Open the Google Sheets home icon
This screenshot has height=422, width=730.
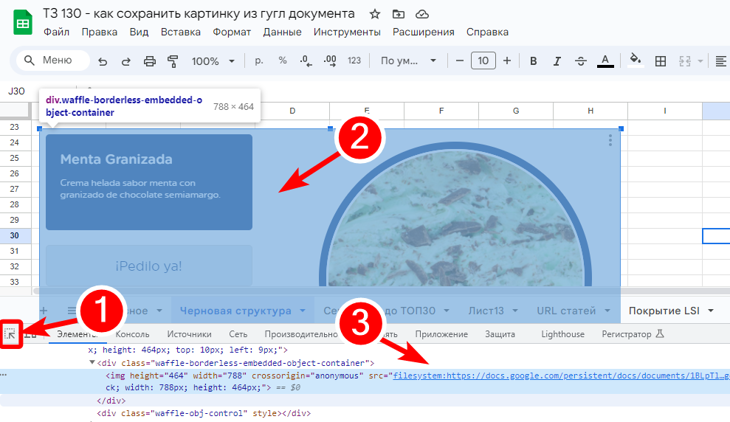point(22,23)
